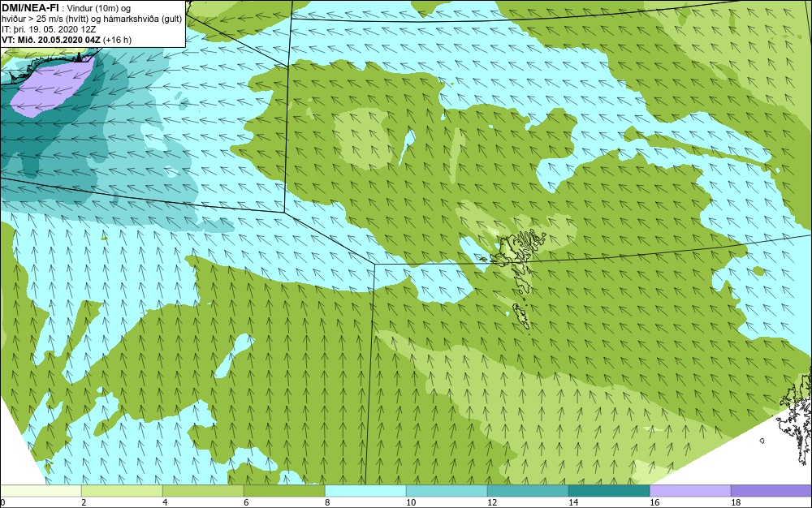
Task: Click the 6–8 m/s olive green legend swatch
Action: coord(284,491)
